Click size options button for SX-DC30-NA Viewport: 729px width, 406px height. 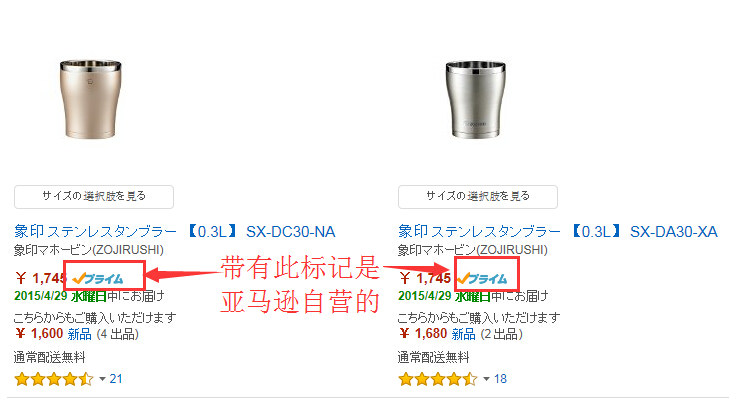[x=94, y=197]
